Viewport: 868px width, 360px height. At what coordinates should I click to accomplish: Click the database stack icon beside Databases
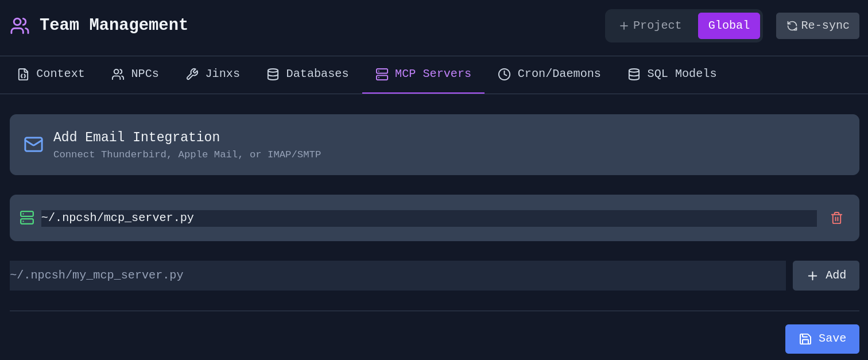[273, 74]
